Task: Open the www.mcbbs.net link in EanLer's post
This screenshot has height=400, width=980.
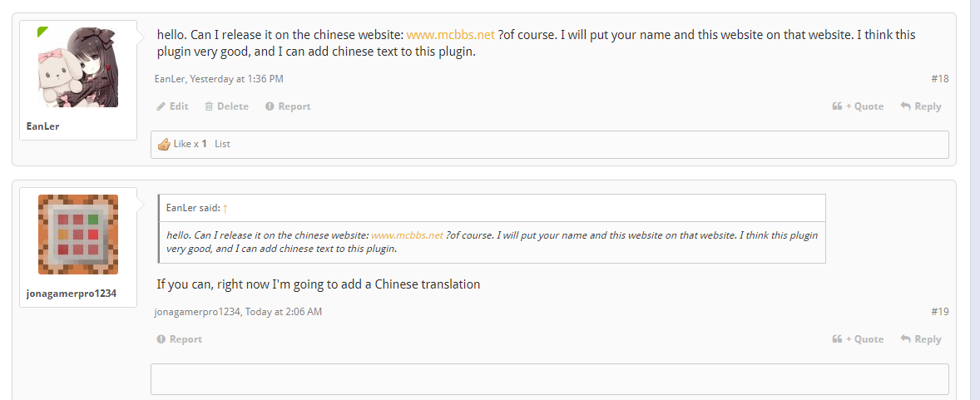Action: [x=451, y=35]
